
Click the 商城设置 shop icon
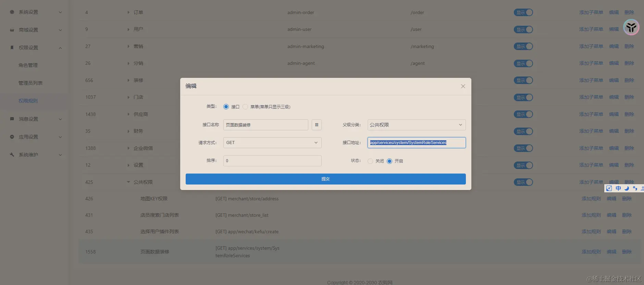(12, 30)
